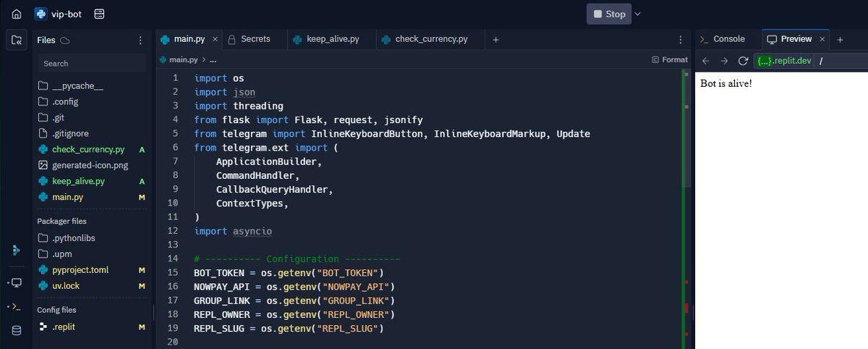Image resolution: width=868 pixels, height=349 pixels.
Task: Close the main.py tab
Action: [x=215, y=39]
